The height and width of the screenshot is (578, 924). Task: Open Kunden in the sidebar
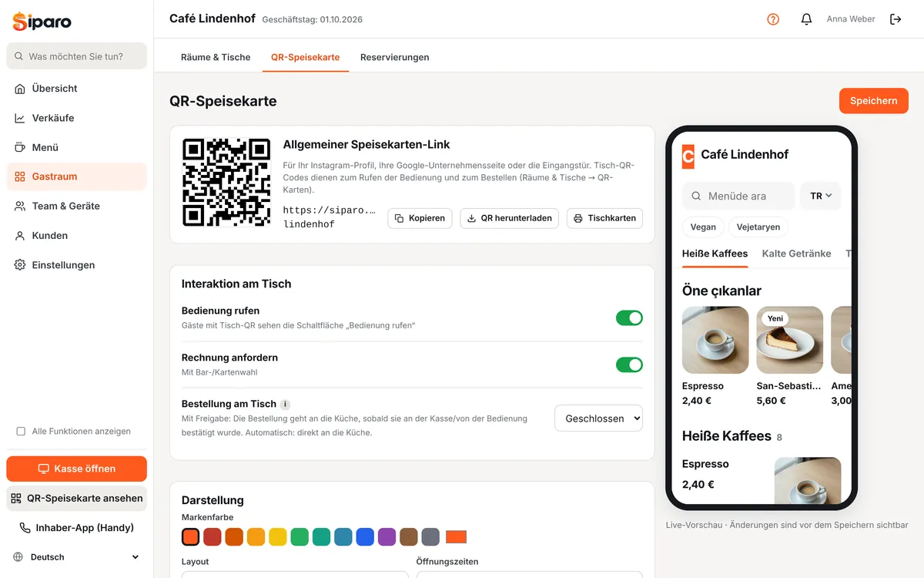tap(76, 236)
